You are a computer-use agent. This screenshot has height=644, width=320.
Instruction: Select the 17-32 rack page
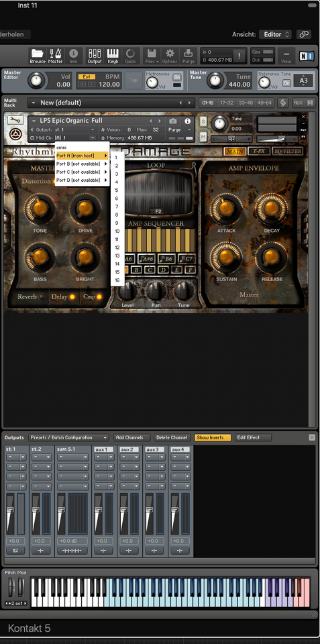(227, 103)
